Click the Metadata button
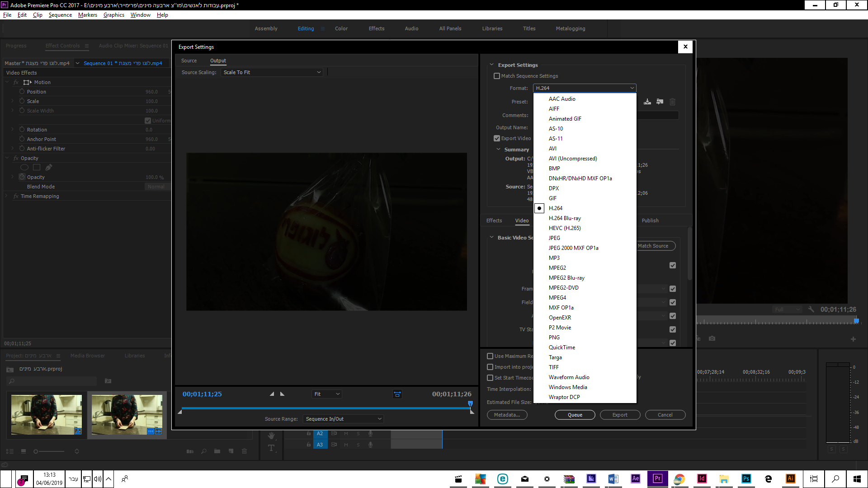Screen dimensions: 868x488 pyautogui.click(x=507, y=415)
